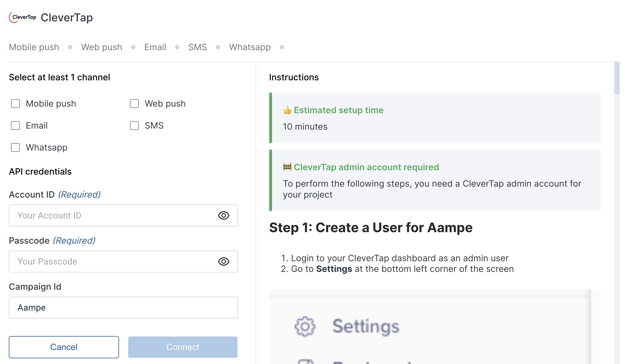Focus the Your Passcode input field

[110, 261]
